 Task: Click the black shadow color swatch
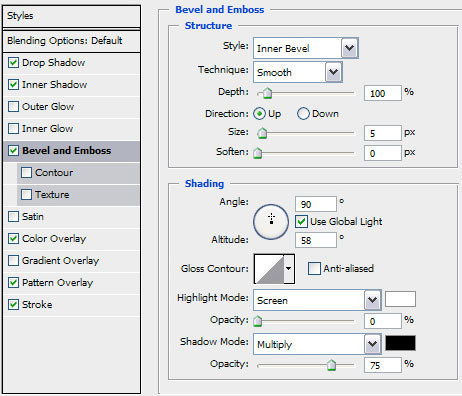[x=400, y=343]
